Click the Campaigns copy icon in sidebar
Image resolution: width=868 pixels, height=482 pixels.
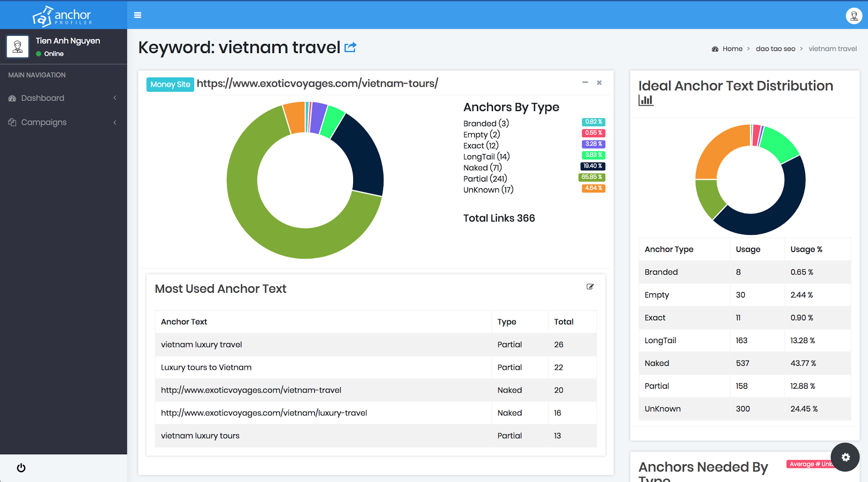(x=12, y=123)
